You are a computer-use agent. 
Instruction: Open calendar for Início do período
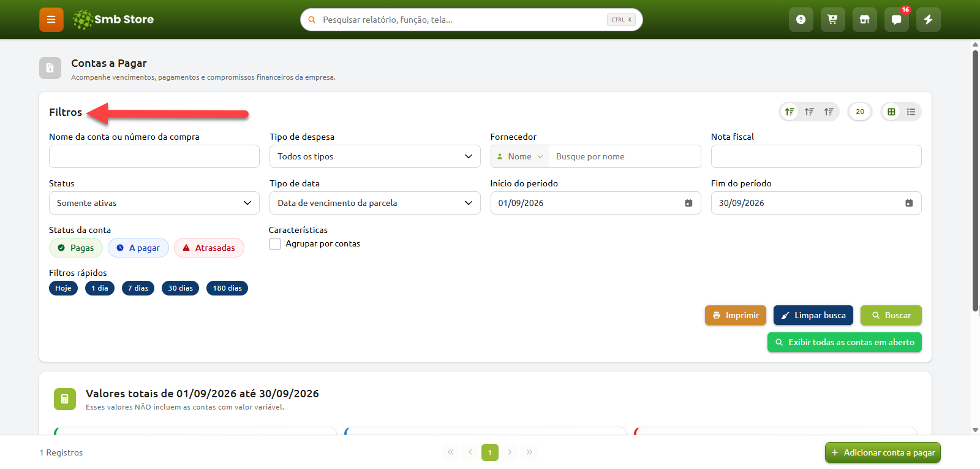[x=688, y=203]
